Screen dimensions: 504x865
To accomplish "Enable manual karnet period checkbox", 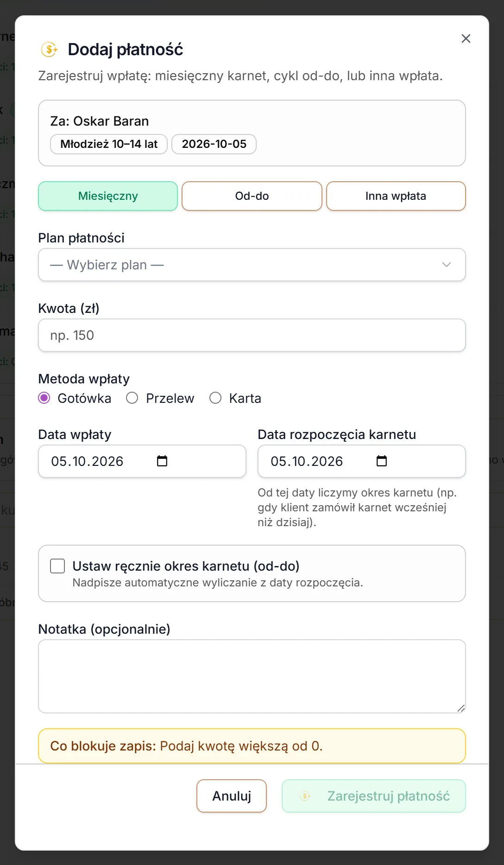I will pyautogui.click(x=57, y=566).
